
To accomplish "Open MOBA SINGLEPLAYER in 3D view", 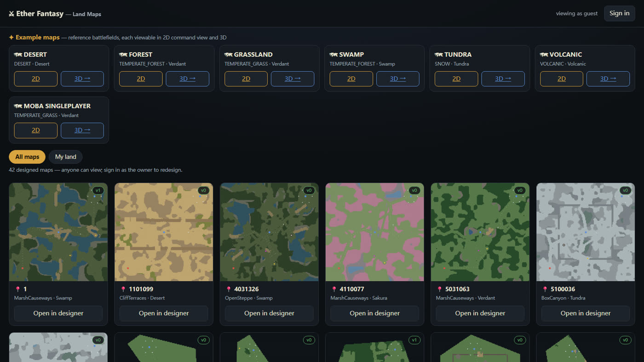I will pyautogui.click(x=82, y=130).
